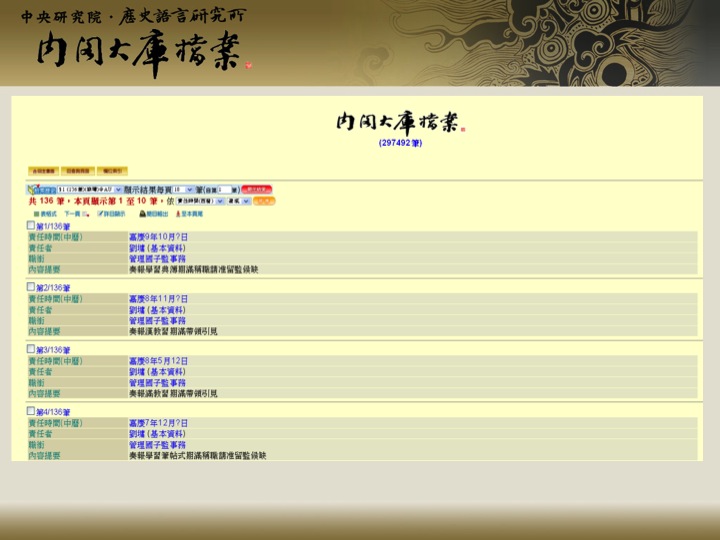Click the centered 內閣大庫檔案 title above record count
This screenshot has width=720, height=540.
coord(399,122)
